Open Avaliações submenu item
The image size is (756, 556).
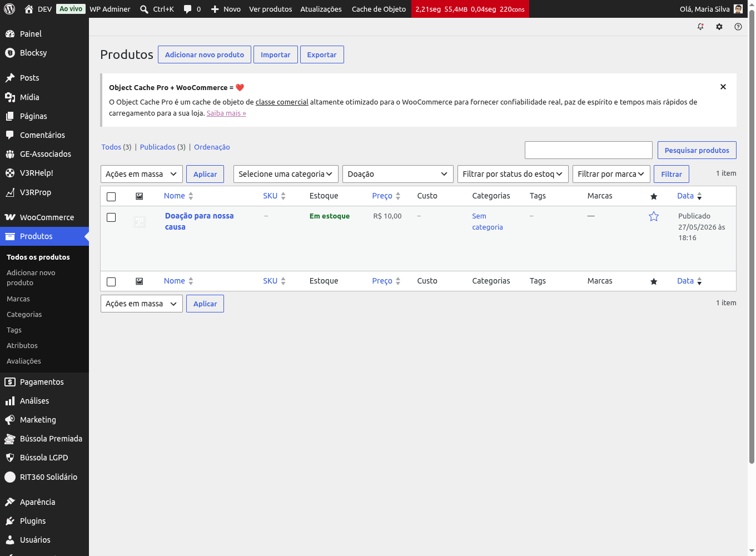[24, 361]
